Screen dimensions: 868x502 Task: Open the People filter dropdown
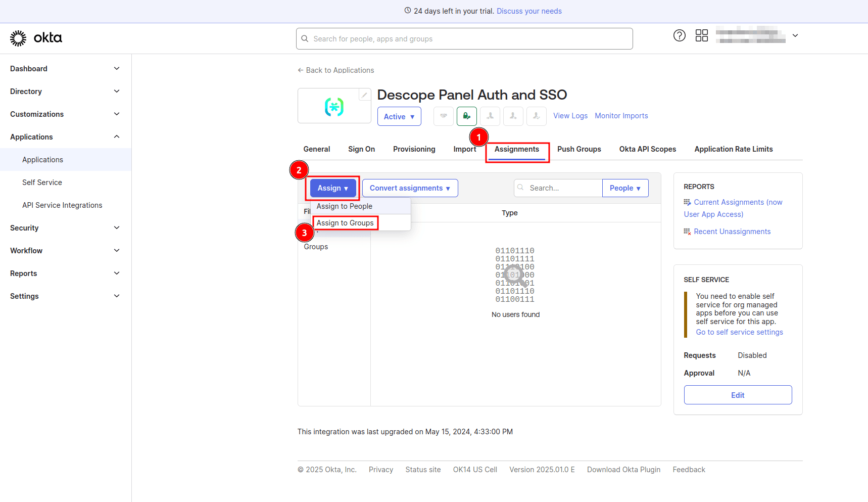pos(625,188)
